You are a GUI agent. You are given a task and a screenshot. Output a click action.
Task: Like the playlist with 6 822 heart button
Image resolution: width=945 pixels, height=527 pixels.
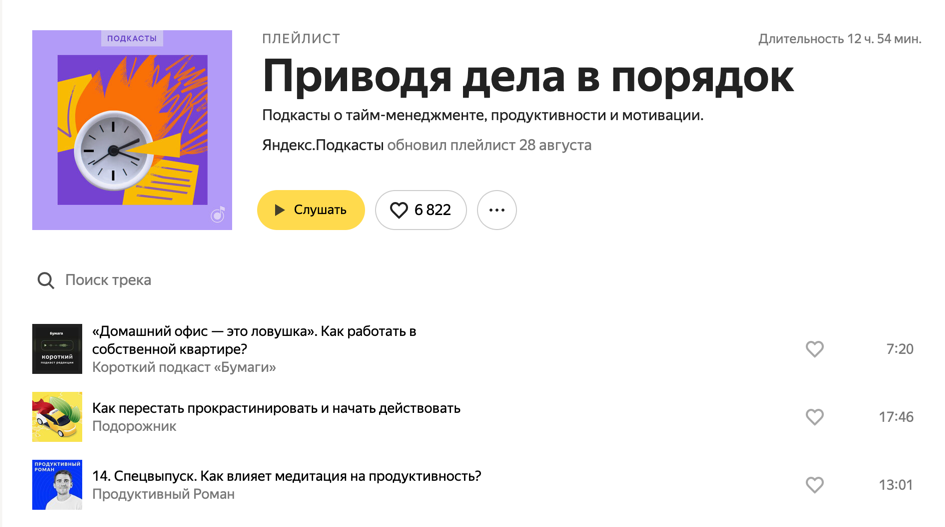coord(421,210)
